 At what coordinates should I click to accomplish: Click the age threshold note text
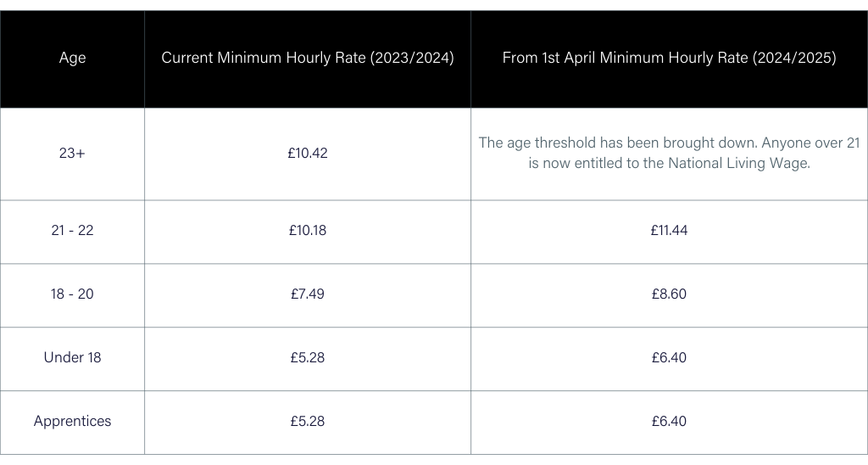(x=669, y=143)
